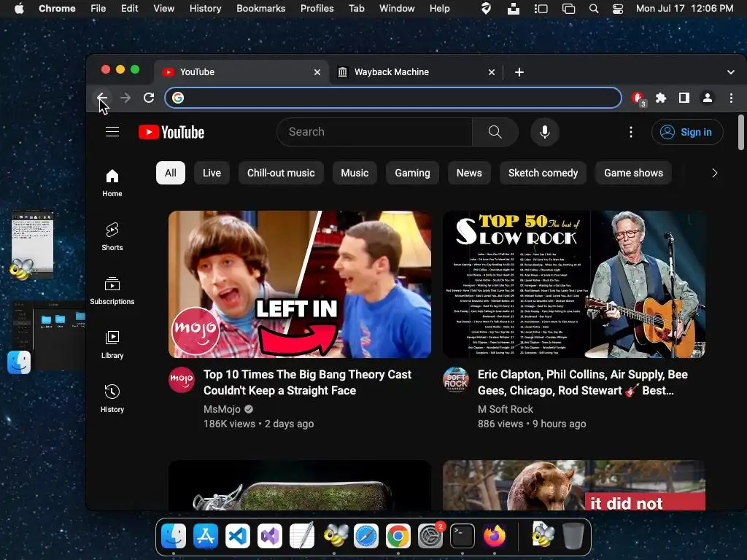Viewport: 747px width, 560px height.
Task: Start voice search with microphone icon
Action: pos(544,132)
